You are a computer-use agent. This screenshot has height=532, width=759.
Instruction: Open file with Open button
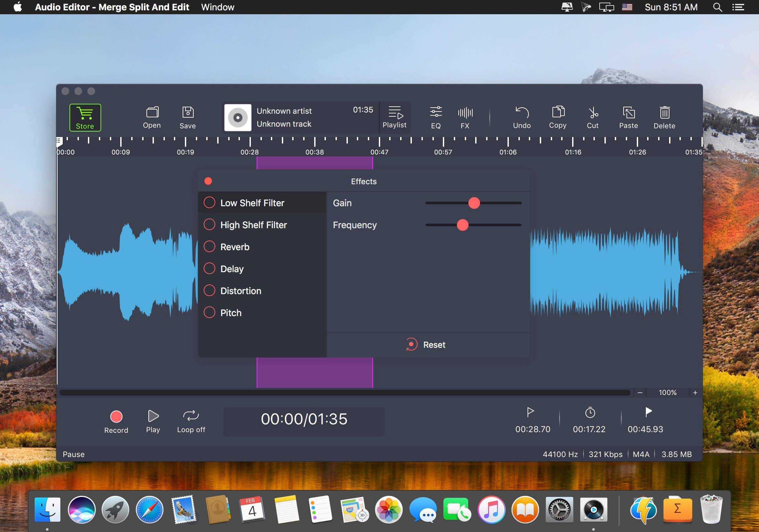tap(152, 118)
